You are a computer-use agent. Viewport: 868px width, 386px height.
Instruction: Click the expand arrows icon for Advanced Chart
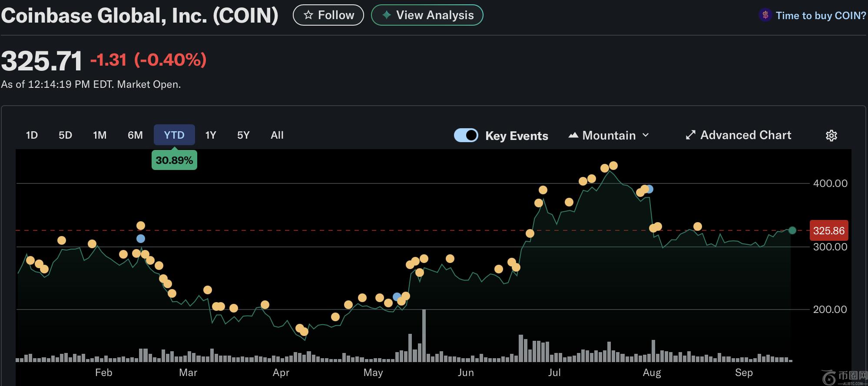point(690,135)
